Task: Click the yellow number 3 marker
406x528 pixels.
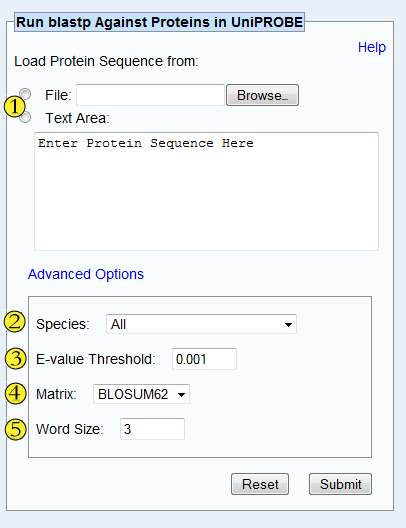Action: point(15,359)
